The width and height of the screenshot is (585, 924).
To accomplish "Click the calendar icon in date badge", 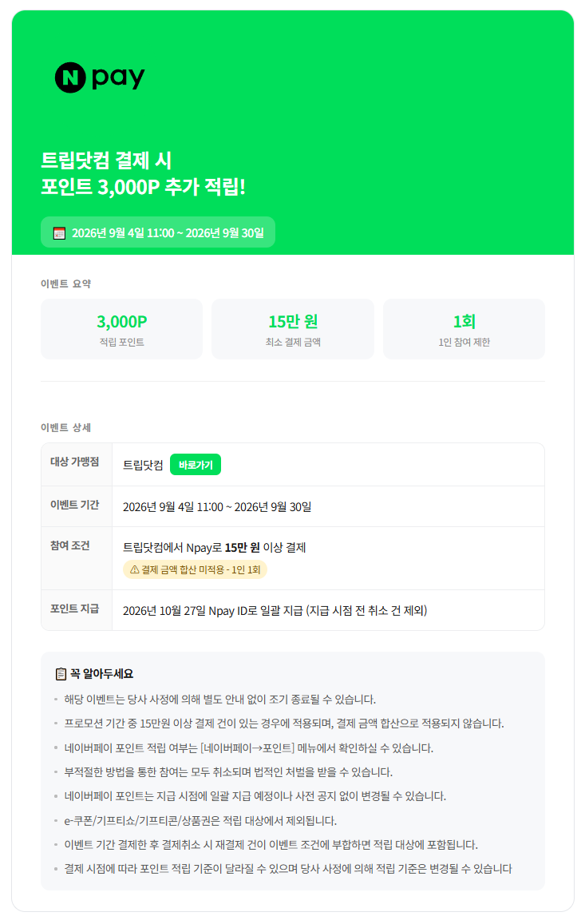I will 60,232.
